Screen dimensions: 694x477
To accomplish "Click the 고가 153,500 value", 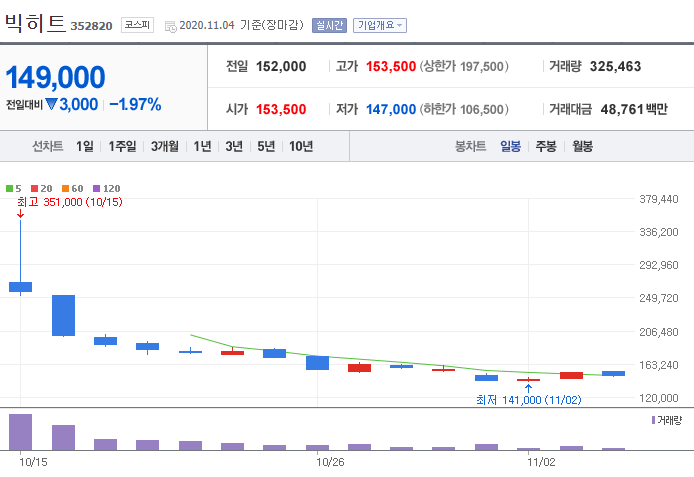I will 391,66.
